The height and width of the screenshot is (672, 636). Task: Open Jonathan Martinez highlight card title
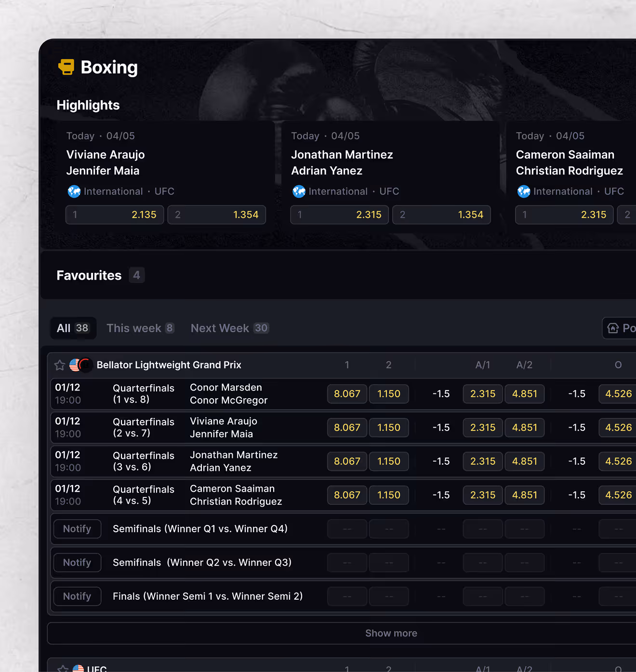point(342,162)
